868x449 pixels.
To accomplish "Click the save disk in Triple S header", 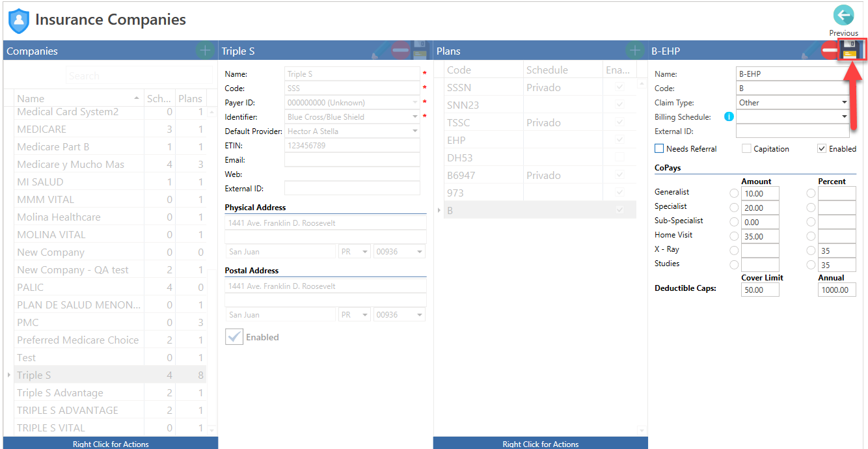I will 419,51.
